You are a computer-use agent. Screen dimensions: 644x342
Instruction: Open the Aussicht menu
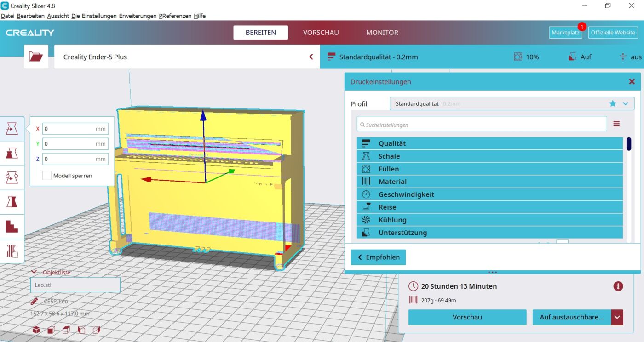click(x=57, y=16)
